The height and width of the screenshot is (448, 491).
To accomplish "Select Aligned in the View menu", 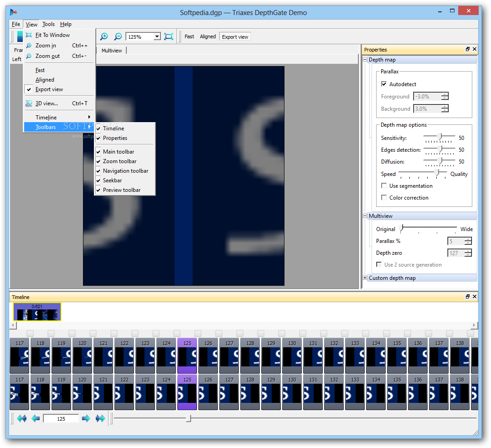I will [58, 80].
